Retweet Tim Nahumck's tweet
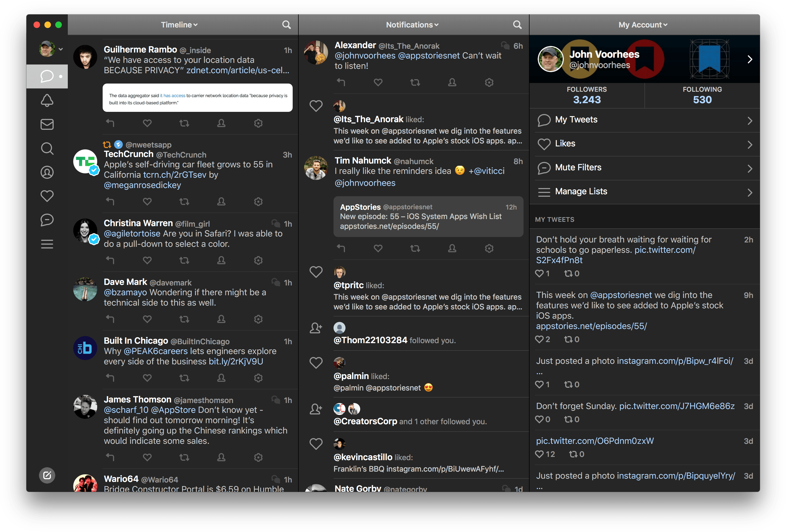Screen dimensions: 786x532 [x=415, y=248]
